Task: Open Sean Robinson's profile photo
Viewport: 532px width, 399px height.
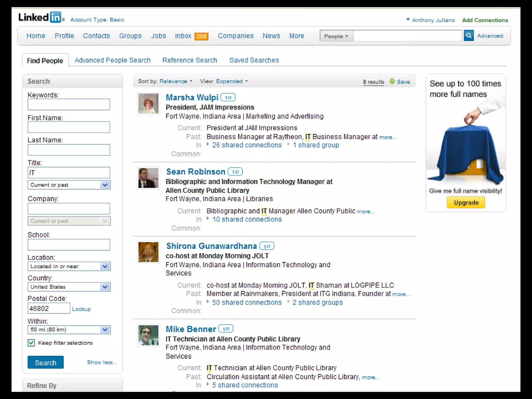Action: coord(148,178)
